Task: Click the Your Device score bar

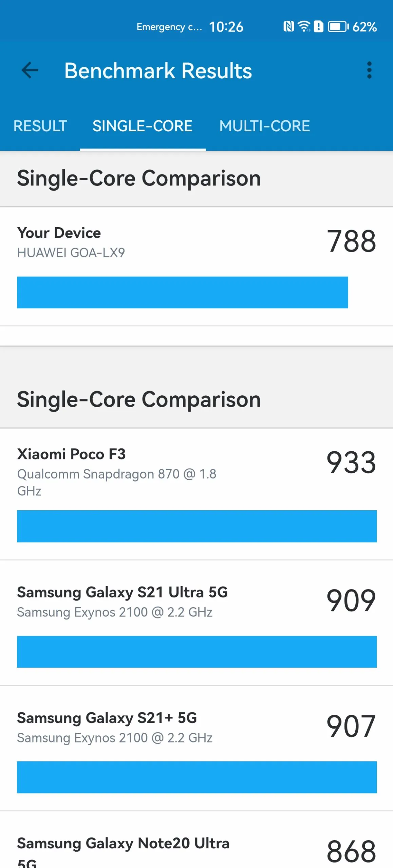Action: point(183,292)
